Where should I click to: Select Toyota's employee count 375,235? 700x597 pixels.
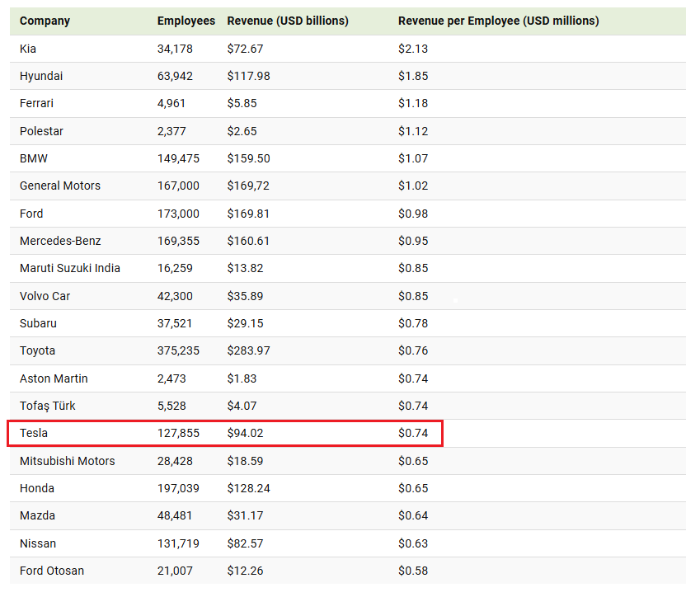click(178, 351)
